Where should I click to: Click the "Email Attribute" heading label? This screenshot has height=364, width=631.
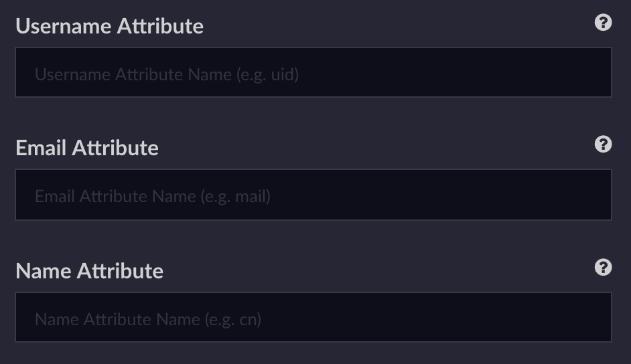(x=87, y=148)
